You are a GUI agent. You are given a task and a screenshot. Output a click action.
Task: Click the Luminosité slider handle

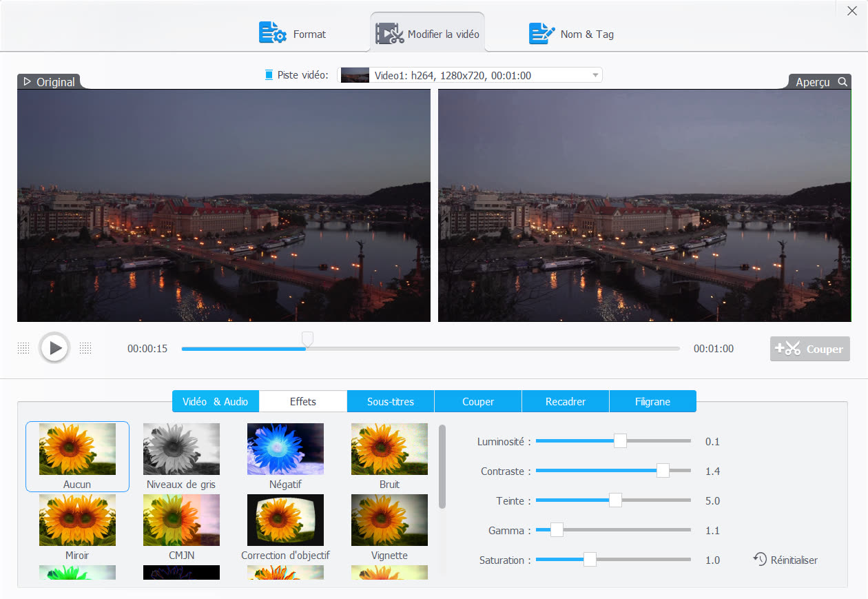tap(620, 441)
